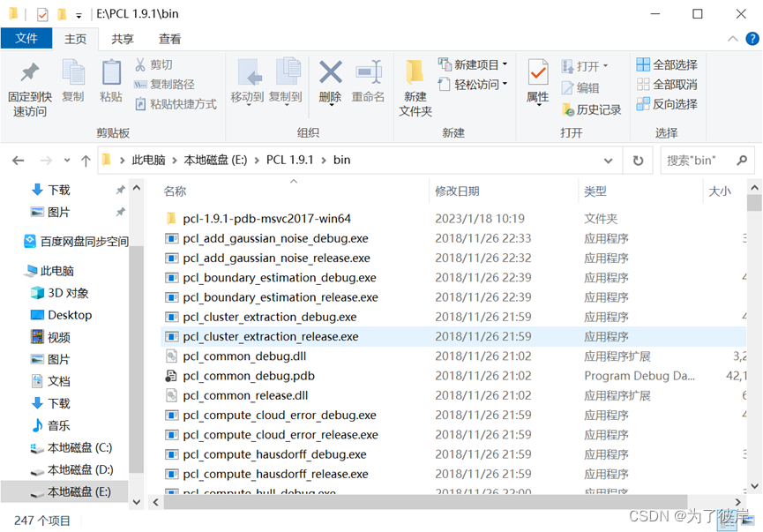Click the Paste (粘贴) ribbon icon
The image size is (763, 532).
pyautogui.click(x=111, y=73)
